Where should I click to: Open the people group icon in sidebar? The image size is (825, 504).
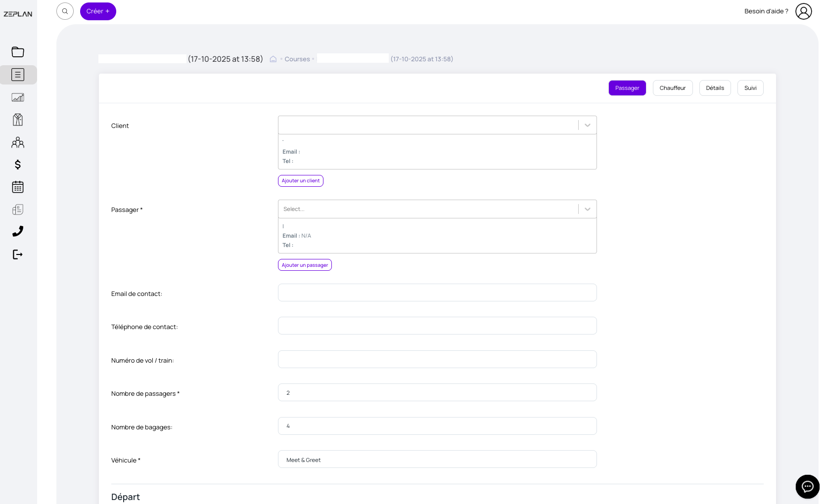[x=18, y=143]
